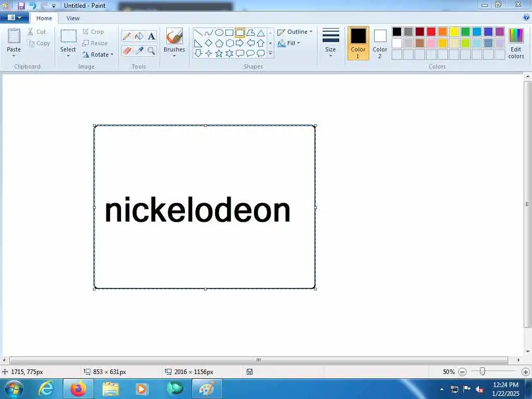Select the Fill with color bucket tool
The image size is (532, 399).
pos(139,36)
